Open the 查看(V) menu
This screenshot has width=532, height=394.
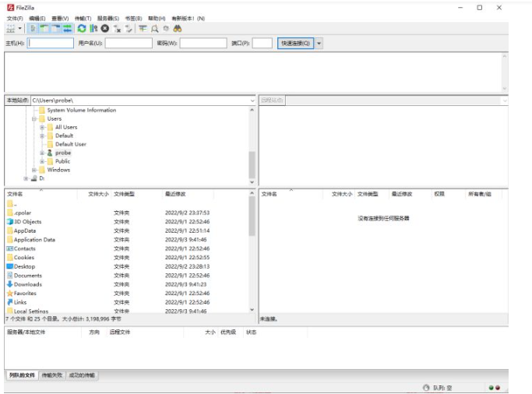60,19
